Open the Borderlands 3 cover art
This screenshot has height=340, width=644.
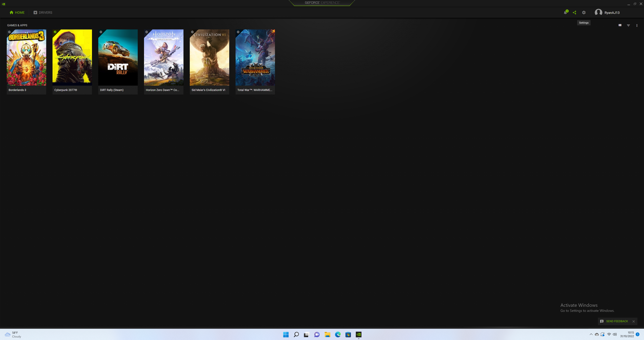click(27, 58)
